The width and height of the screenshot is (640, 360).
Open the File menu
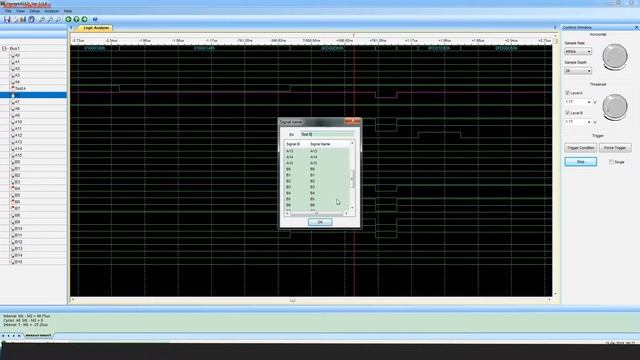click(x=8, y=11)
